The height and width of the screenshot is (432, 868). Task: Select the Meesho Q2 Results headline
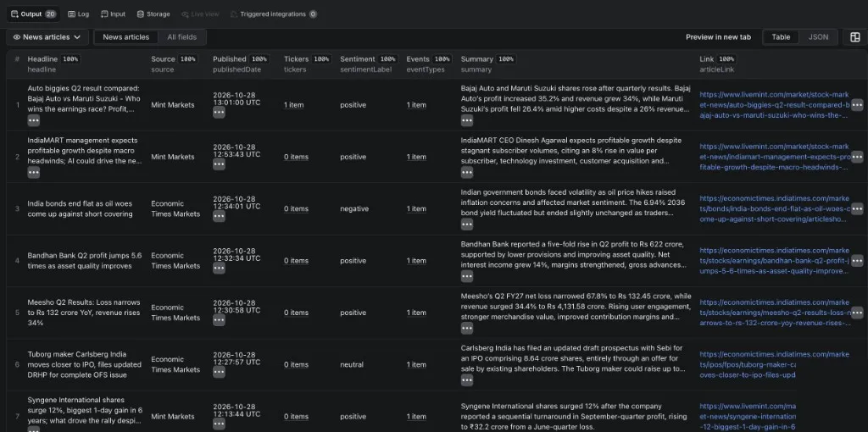pos(84,313)
